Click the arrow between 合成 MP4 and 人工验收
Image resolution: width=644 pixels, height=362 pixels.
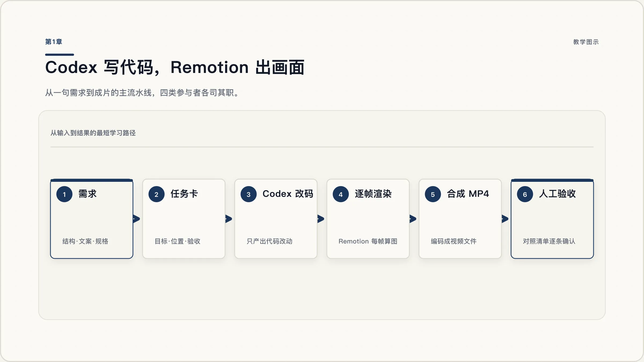tap(505, 219)
